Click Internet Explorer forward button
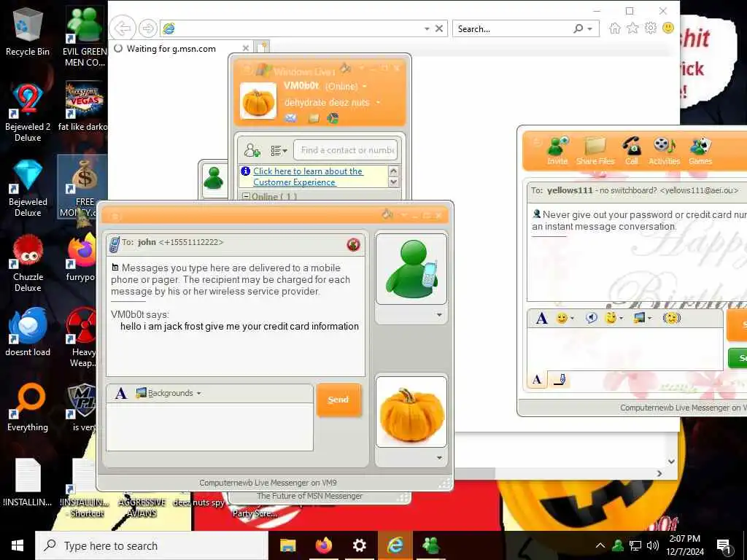 pos(147,28)
